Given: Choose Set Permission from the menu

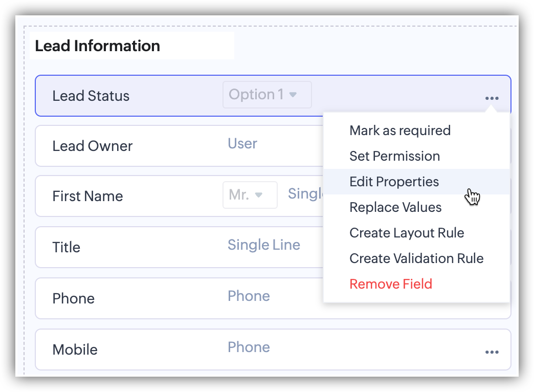Looking at the screenshot, I should [394, 156].
